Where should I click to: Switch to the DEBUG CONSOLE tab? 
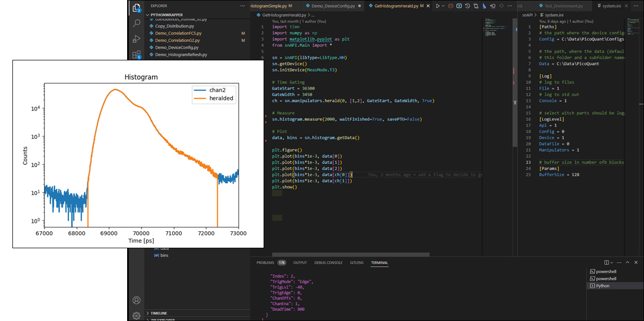328,263
